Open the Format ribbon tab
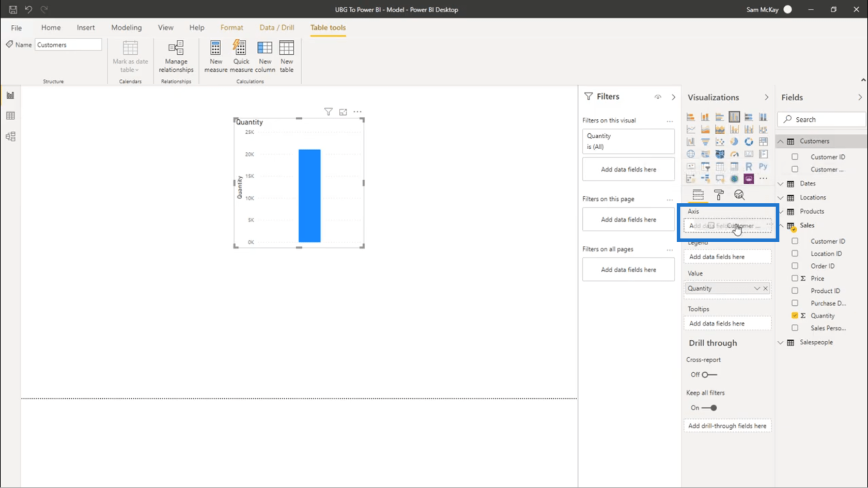Image resolution: width=868 pixels, height=488 pixels. (x=231, y=27)
